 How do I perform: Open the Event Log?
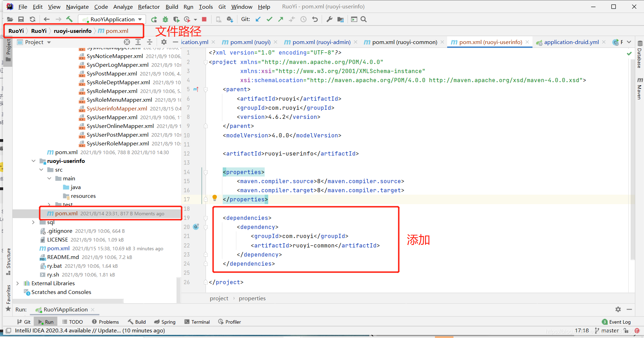point(616,322)
